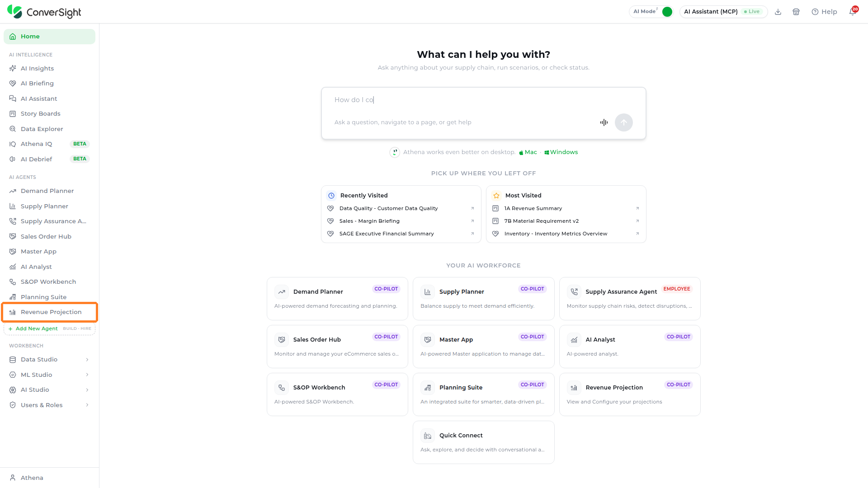The height and width of the screenshot is (488, 868).
Task: Open arrow icon for Sales - Margin Briefing
Action: [472, 221]
